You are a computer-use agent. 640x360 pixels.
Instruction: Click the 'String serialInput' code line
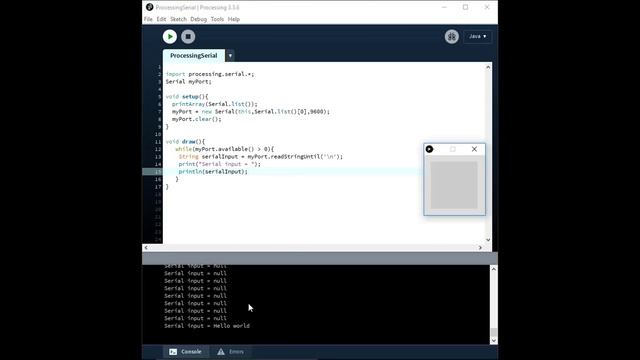point(260,157)
